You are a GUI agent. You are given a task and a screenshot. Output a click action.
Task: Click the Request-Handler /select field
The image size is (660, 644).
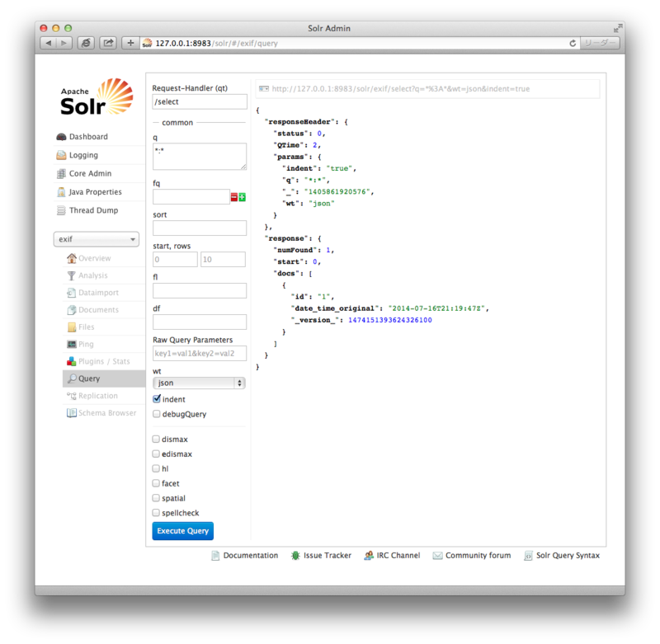(200, 101)
